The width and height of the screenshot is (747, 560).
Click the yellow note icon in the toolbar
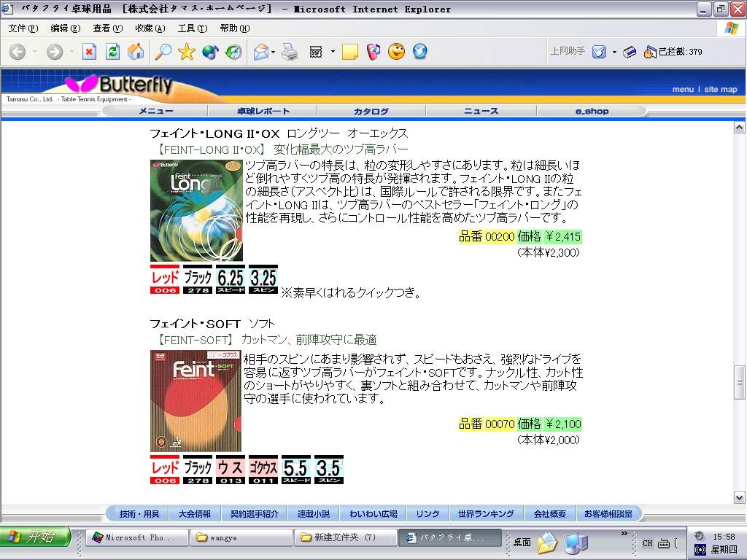pos(349,52)
